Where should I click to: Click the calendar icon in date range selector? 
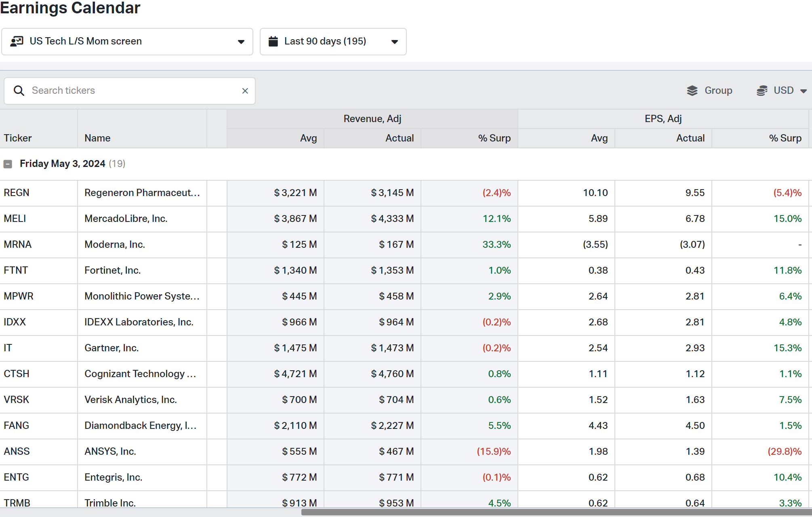(273, 41)
